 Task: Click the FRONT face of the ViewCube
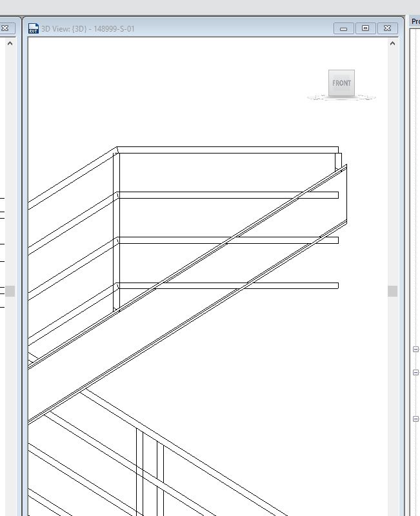(341, 83)
